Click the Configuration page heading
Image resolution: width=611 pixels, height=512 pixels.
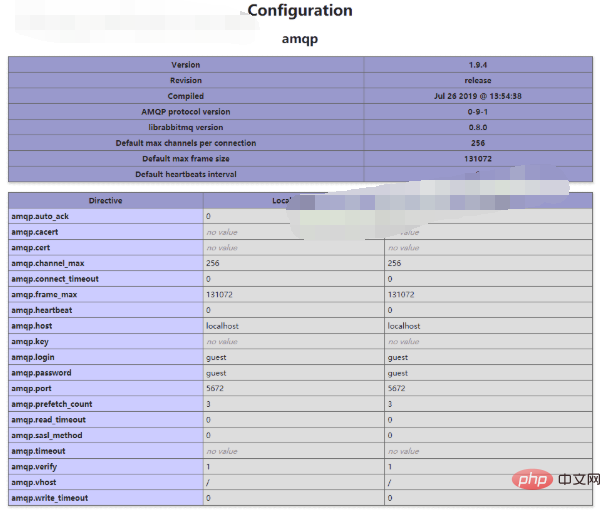tap(300, 11)
